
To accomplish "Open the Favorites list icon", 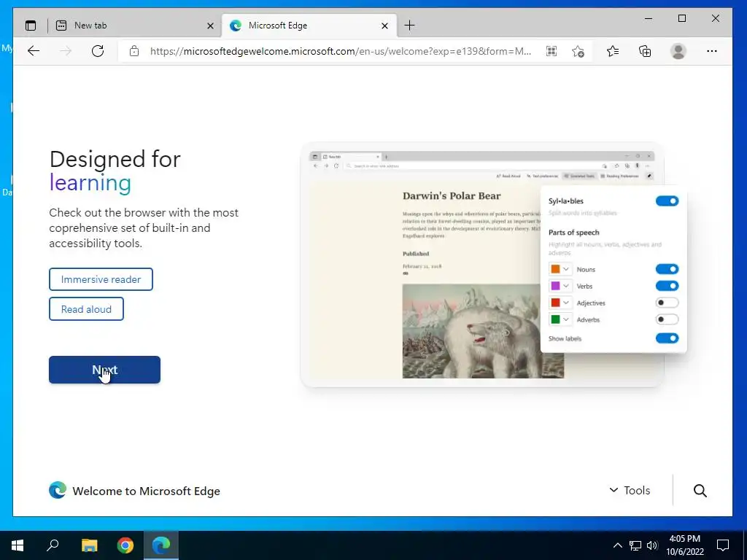I will click(613, 51).
